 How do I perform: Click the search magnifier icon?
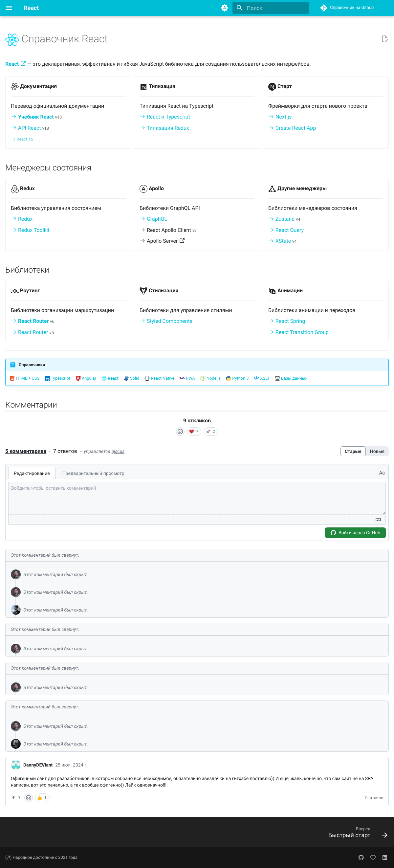click(239, 8)
